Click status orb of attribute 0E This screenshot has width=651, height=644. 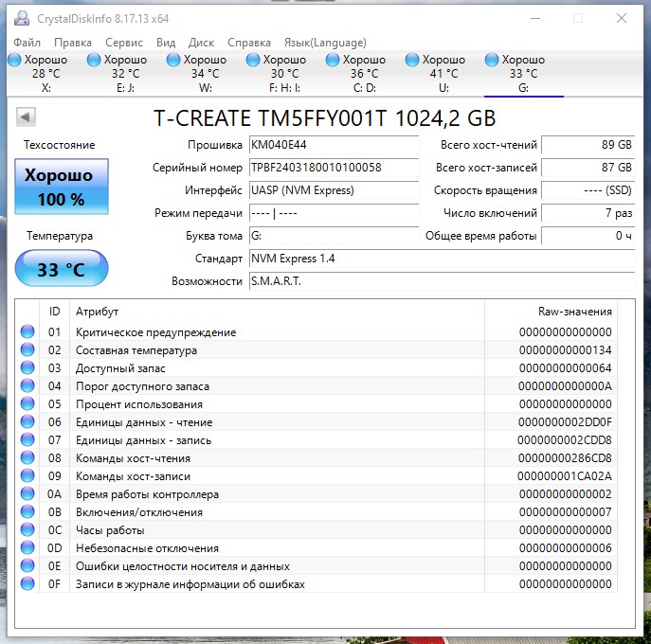(x=27, y=566)
